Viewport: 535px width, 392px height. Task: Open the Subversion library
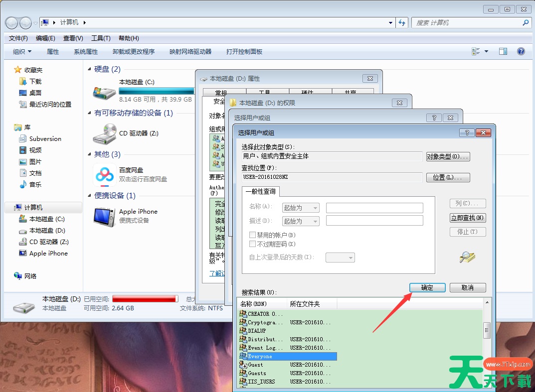tap(40, 139)
